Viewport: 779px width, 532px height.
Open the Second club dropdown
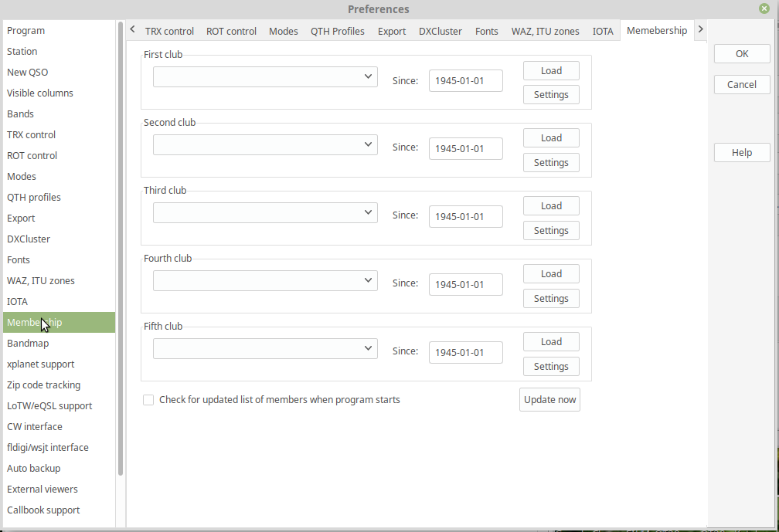click(265, 145)
